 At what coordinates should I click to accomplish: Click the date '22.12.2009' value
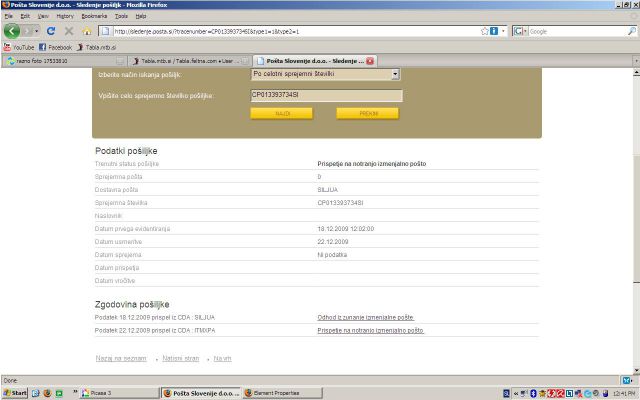click(333, 242)
